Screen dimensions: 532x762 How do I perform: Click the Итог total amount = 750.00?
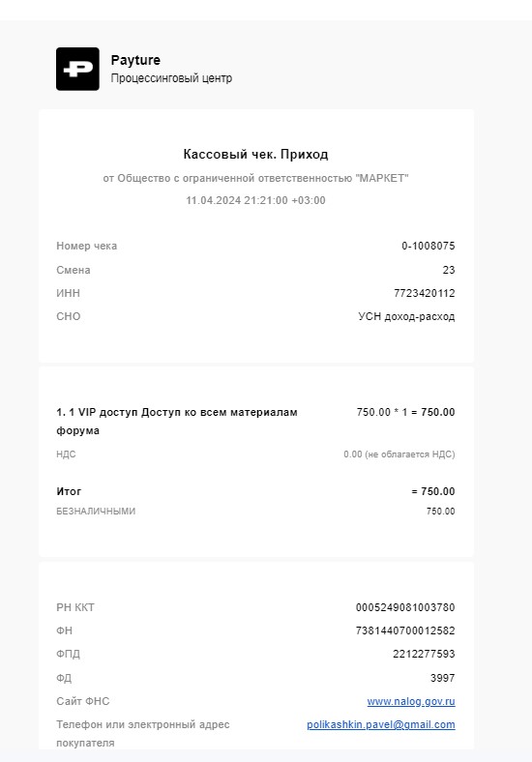coord(433,491)
